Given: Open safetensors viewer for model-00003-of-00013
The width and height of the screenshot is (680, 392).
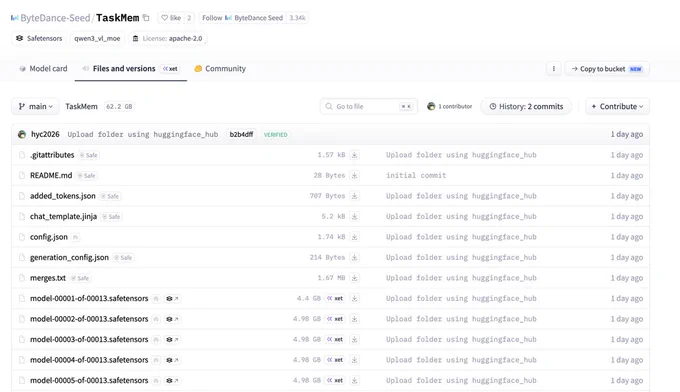Looking at the screenshot, I should [172, 339].
